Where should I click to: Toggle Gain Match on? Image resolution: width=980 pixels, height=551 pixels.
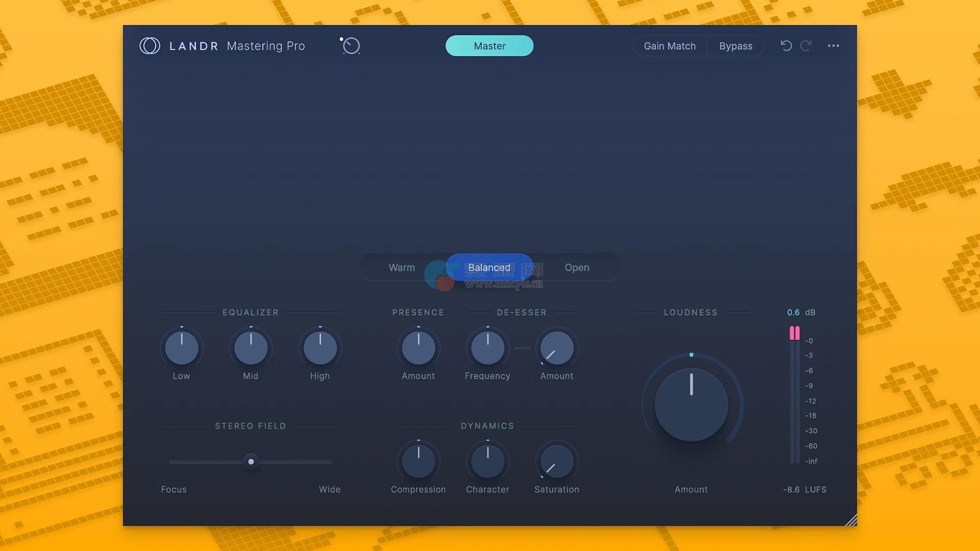pyautogui.click(x=670, y=46)
